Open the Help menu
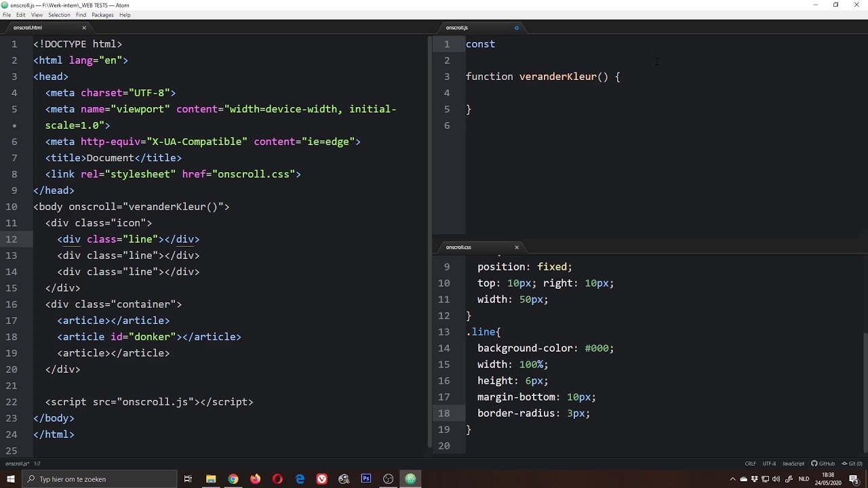 pyautogui.click(x=125, y=15)
